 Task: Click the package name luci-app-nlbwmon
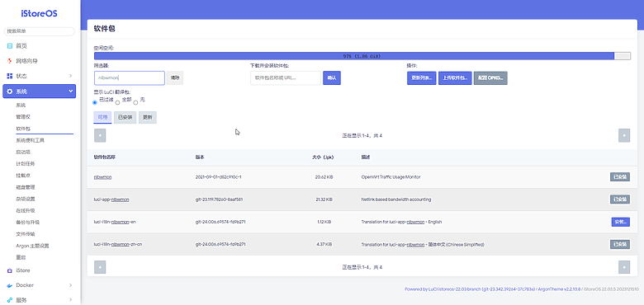(111, 199)
